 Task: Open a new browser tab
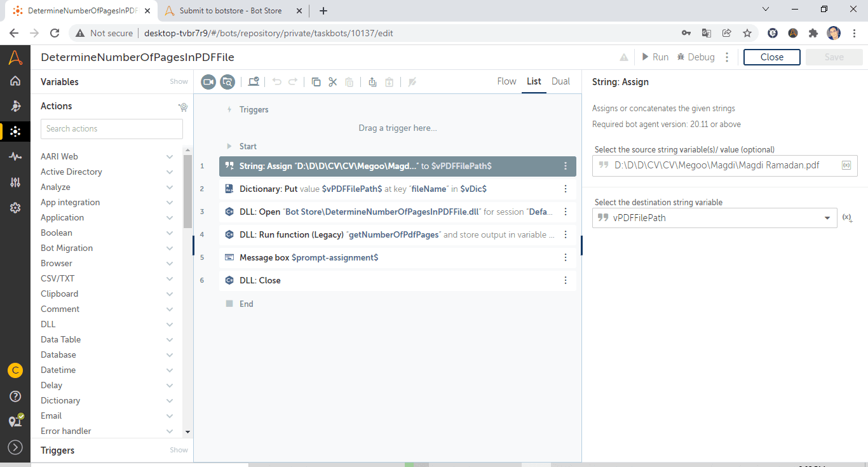[x=323, y=11]
